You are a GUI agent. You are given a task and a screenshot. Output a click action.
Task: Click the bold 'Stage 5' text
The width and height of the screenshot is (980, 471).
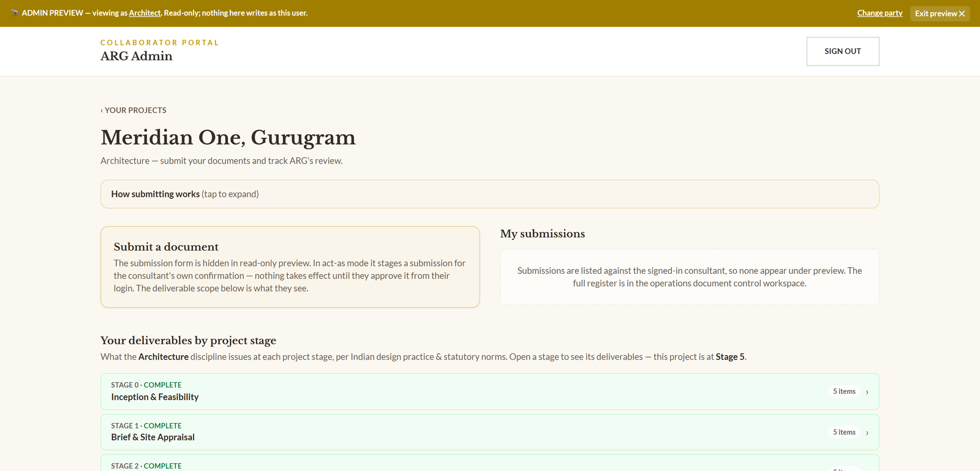[730, 357]
